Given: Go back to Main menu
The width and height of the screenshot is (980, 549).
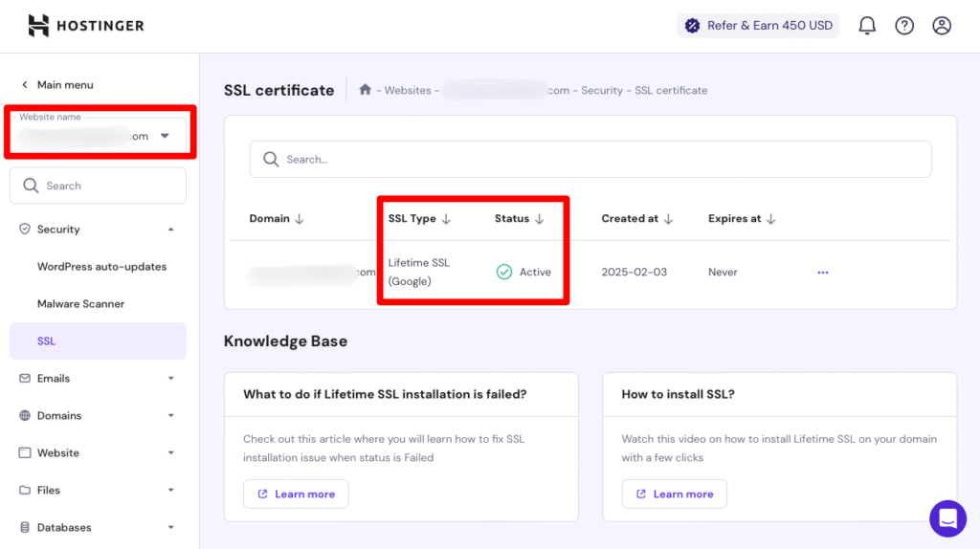Looking at the screenshot, I should (x=57, y=85).
